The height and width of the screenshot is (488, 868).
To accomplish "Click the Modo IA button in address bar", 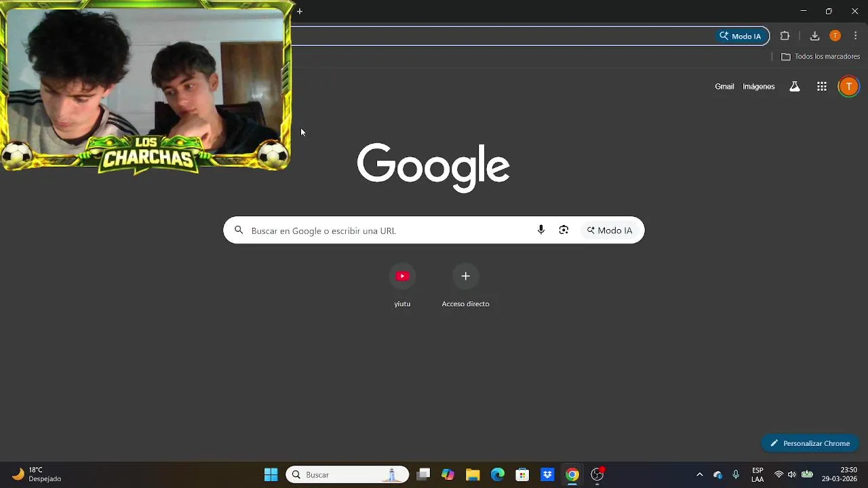I will [741, 37].
